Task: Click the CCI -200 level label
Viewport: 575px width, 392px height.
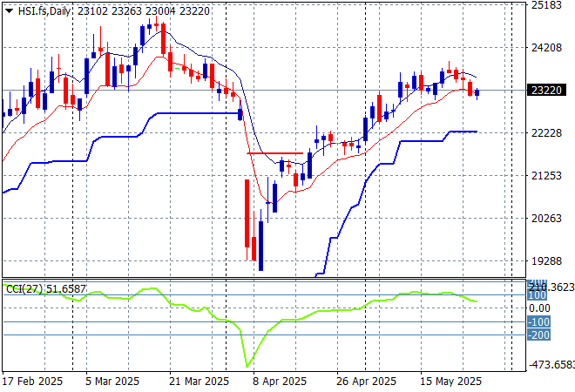Action: point(538,335)
